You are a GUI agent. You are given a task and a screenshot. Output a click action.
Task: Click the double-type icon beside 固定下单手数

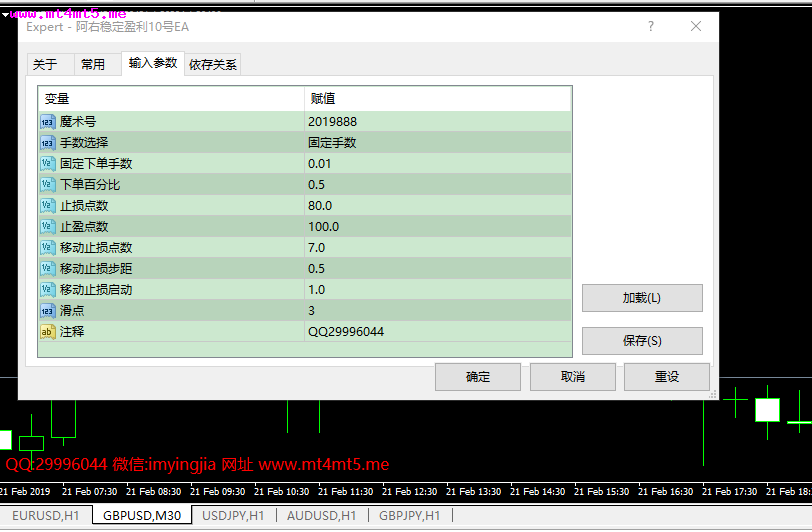pyautogui.click(x=47, y=164)
